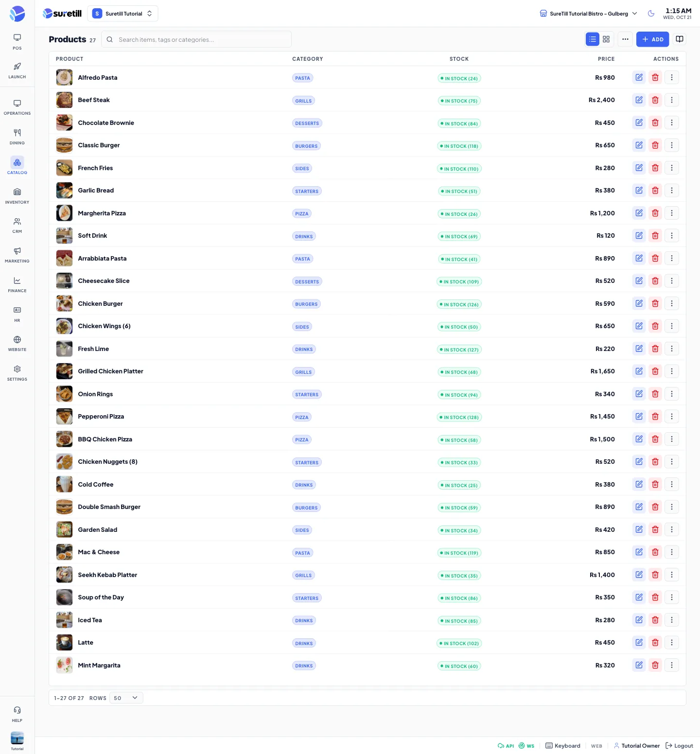Expand more actions for Cheesecake Slice
700x754 pixels.
pyautogui.click(x=672, y=281)
